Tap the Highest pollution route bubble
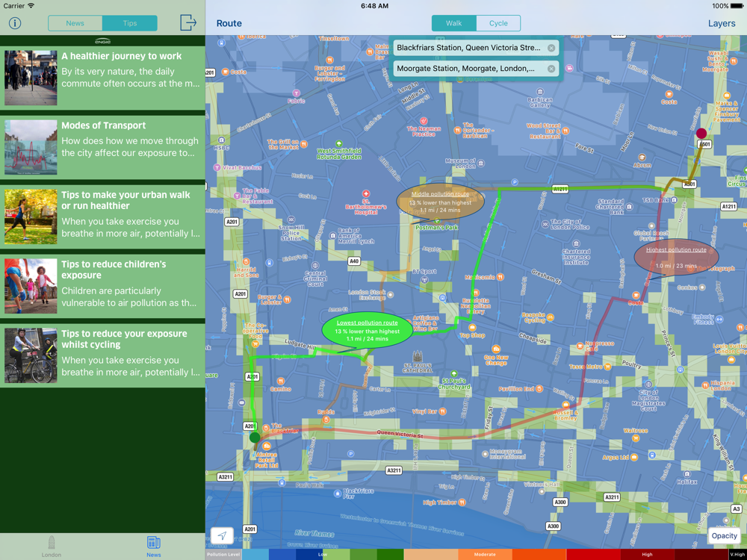Viewport: 747px width, 560px height. 676,257
